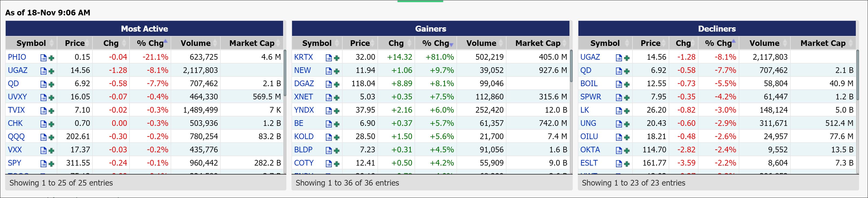This screenshot has width=868, height=198.
Task: Open the SPY symbol link
Action: 15,163
